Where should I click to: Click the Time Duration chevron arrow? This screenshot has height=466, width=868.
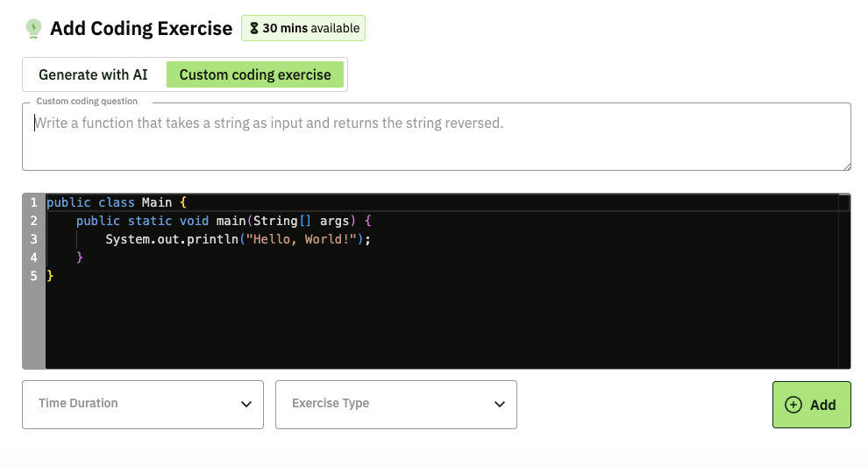pyautogui.click(x=246, y=405)
